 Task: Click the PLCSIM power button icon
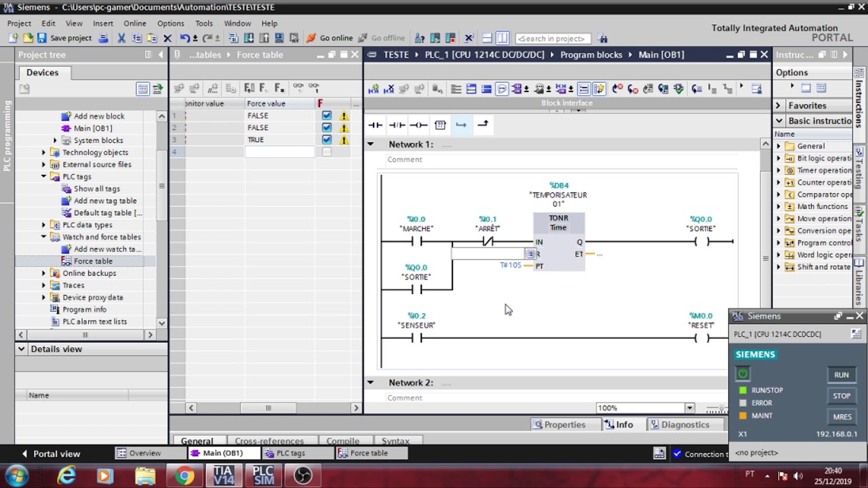743,373
